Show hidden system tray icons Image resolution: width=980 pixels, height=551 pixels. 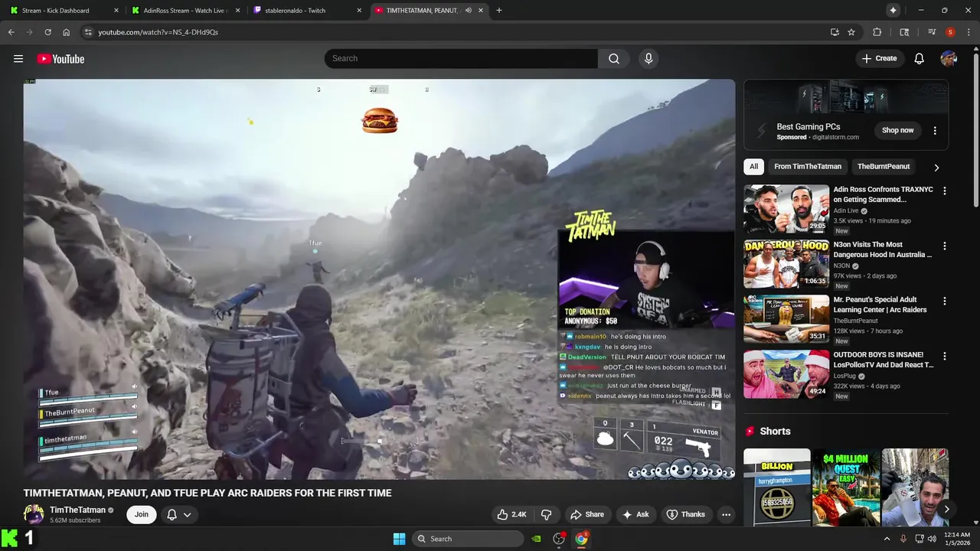coord(887,539)
